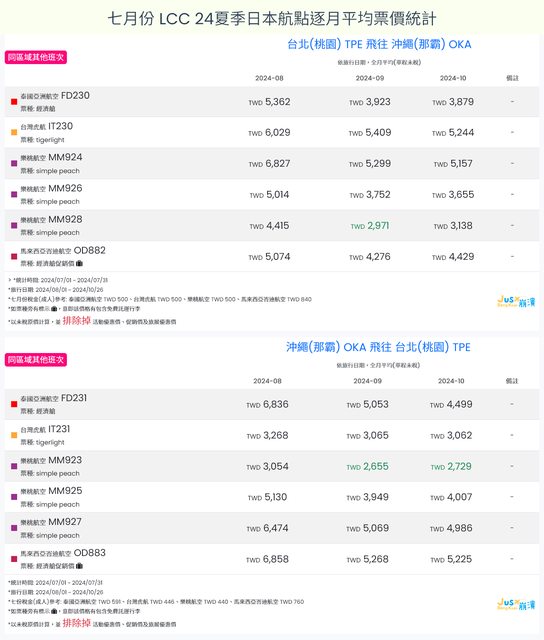544x640 pixels.
Task: Click the orange square beside IT231
Action: (x=14, y=435)
